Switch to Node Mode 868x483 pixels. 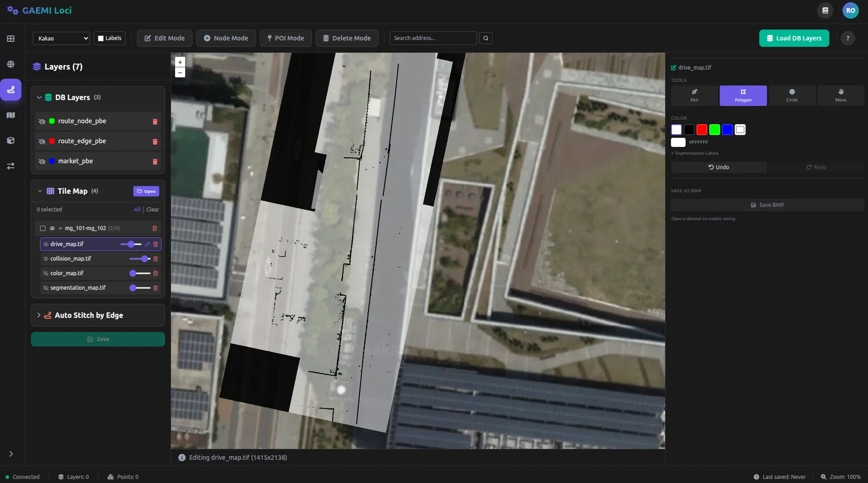tap(226, 38)
